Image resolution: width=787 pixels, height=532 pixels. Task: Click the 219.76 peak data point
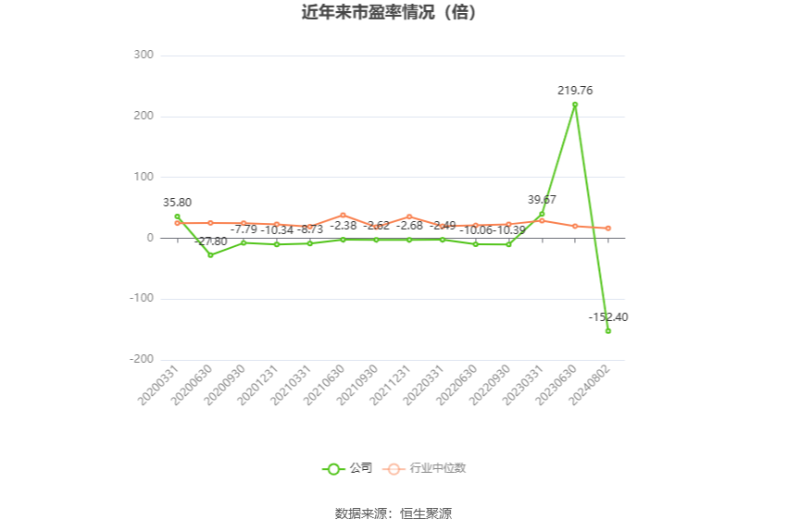575,105
